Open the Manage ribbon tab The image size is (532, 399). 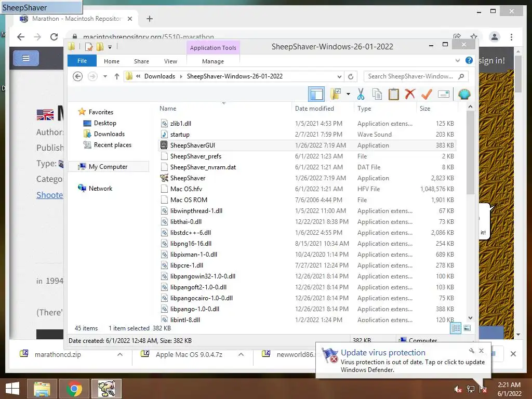coord(213,61)
